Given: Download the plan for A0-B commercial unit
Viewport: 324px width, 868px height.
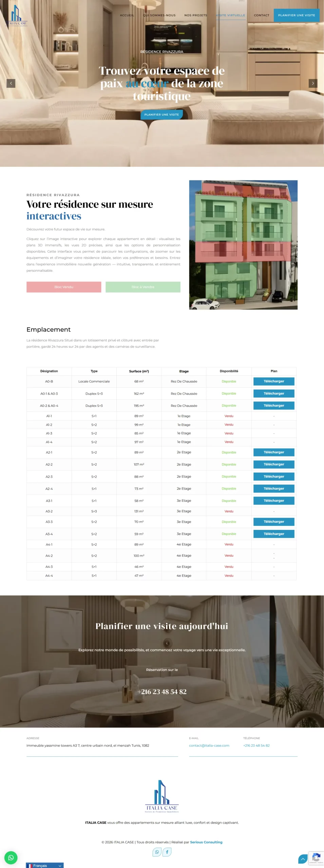Looking at the screenshot, I should tap(273, 381).
